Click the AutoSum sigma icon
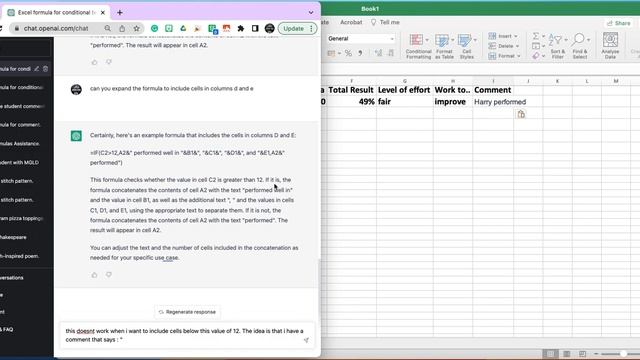640x360 pixels. (536, 36)
